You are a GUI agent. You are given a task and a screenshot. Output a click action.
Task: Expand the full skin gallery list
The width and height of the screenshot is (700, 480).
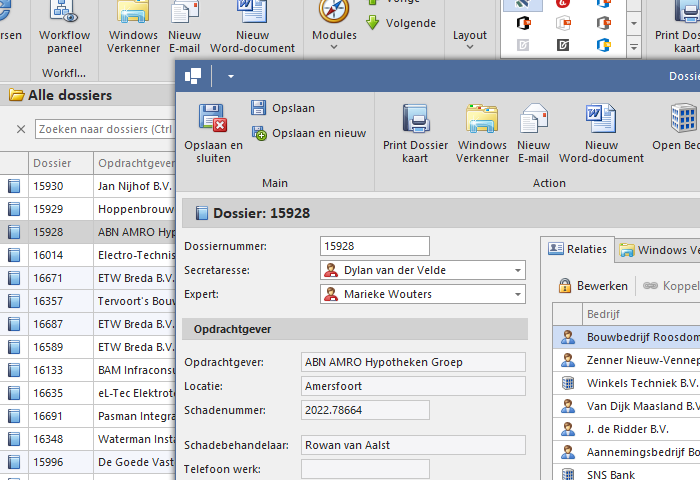click(x=633, y=46)
